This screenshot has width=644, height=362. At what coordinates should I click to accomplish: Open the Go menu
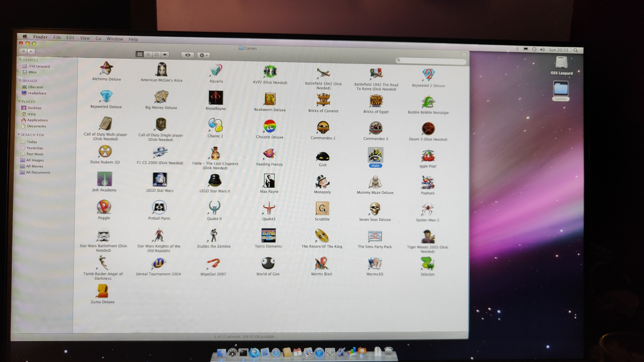tap(98, 38)
